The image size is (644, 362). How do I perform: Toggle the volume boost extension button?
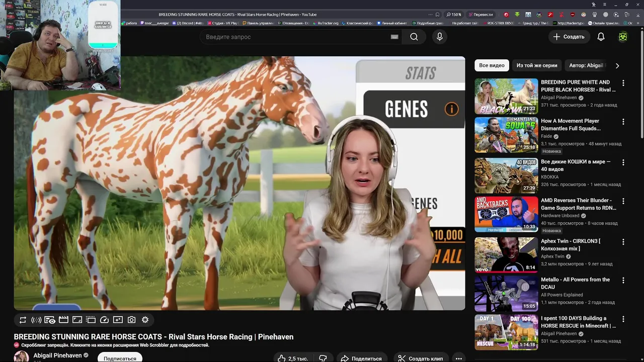[36, 320]
